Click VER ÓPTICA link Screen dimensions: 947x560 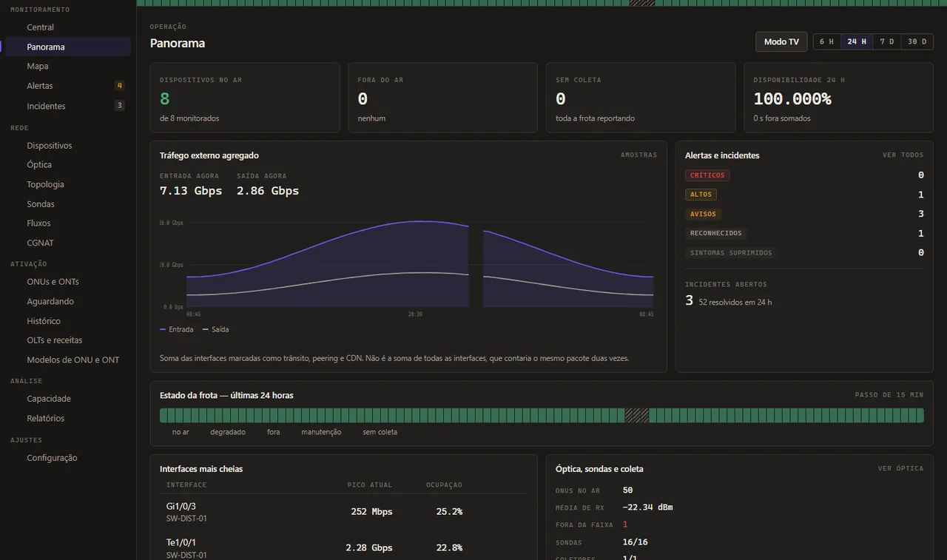click(900, 468)
